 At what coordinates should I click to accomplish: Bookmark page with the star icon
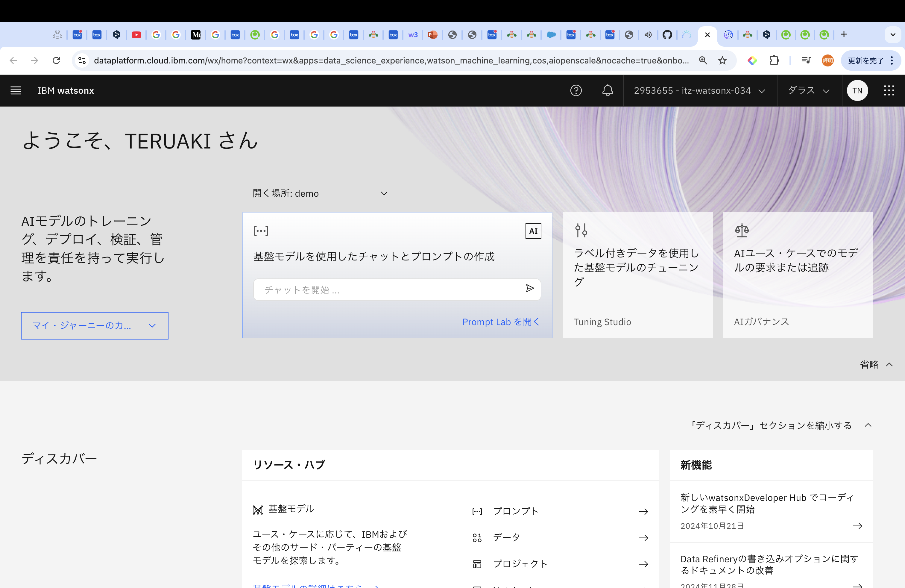[x=722, y=60]
